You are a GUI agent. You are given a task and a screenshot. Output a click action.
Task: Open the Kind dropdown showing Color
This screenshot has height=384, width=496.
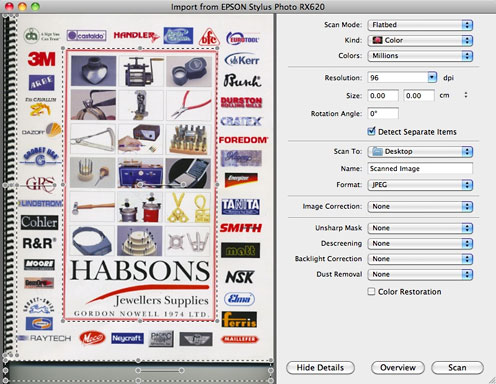click(x=420, y=40)
